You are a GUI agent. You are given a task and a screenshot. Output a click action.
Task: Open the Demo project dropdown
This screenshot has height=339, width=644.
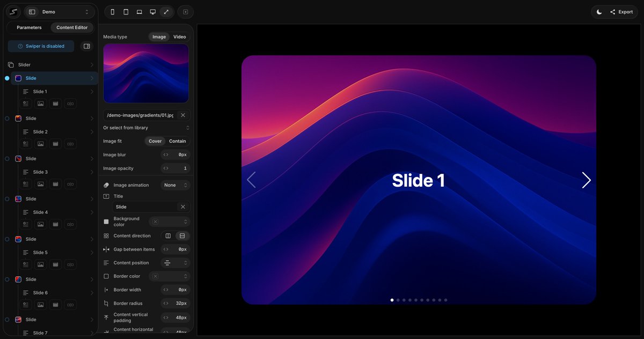coord(59,12)
